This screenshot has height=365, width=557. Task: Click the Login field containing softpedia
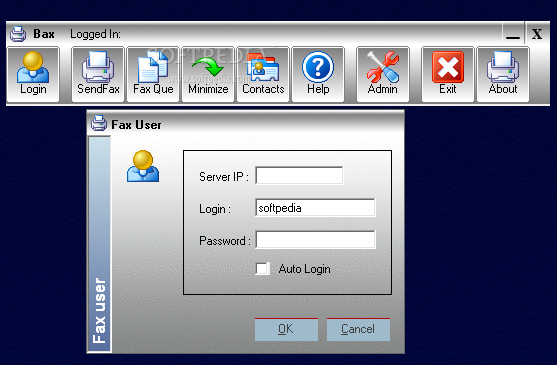pyautogui.click(x=315, y=208)
